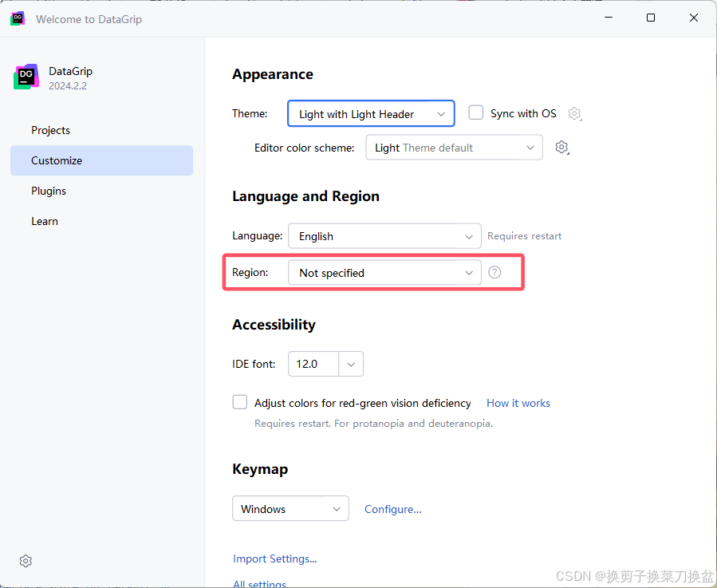Open the Keymap dropdown showing Windows
Viewport: 717px width, 588px height.
[x=291, y=508]
